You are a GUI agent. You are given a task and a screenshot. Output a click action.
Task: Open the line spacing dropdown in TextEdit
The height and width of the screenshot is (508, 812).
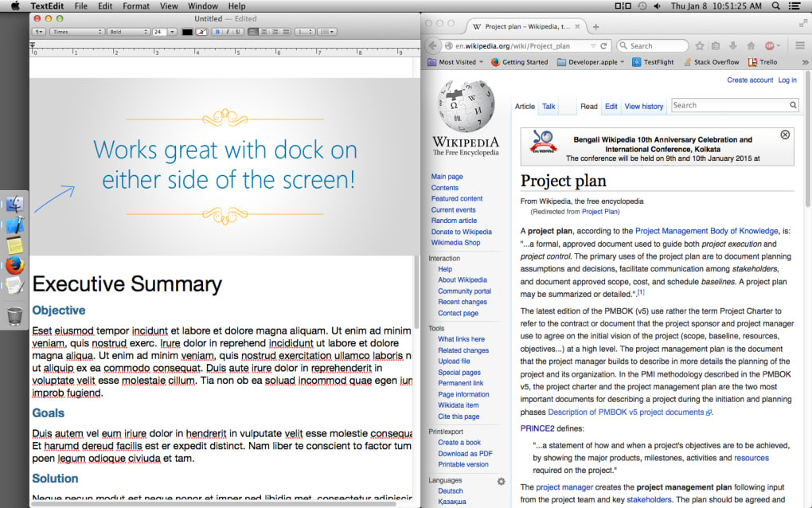[305, 32]
